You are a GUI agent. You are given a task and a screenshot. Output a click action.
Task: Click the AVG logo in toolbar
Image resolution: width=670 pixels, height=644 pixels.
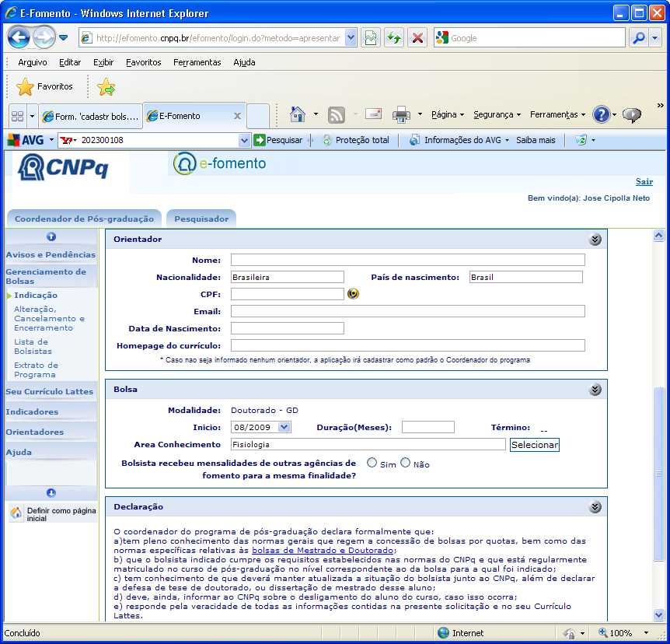pos(26,140)
